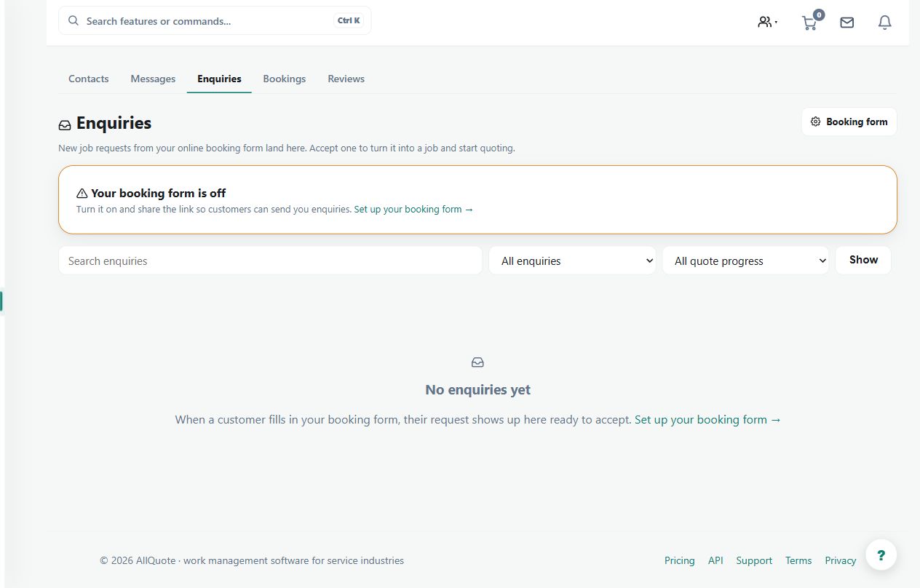The height and width of the screenshot is (588, 920).
Task: Open the notifications bell
Action: pos(884,23)
